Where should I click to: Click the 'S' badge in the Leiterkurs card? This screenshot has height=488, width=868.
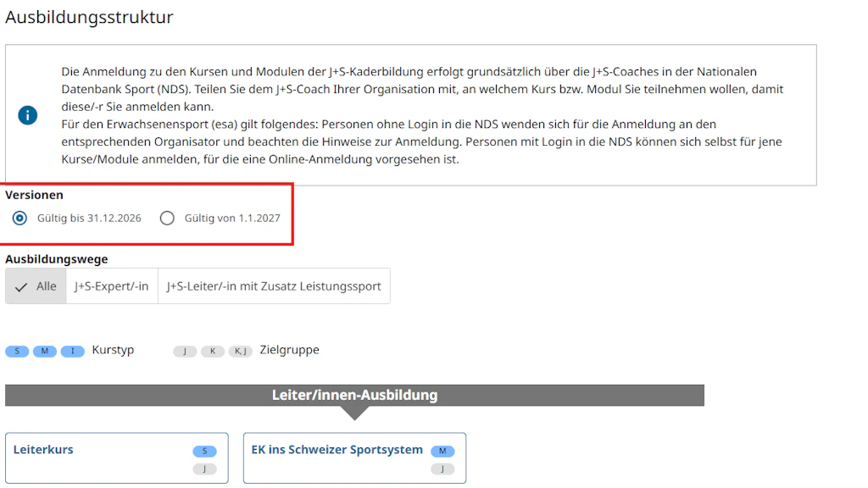[x=204, y=452]
